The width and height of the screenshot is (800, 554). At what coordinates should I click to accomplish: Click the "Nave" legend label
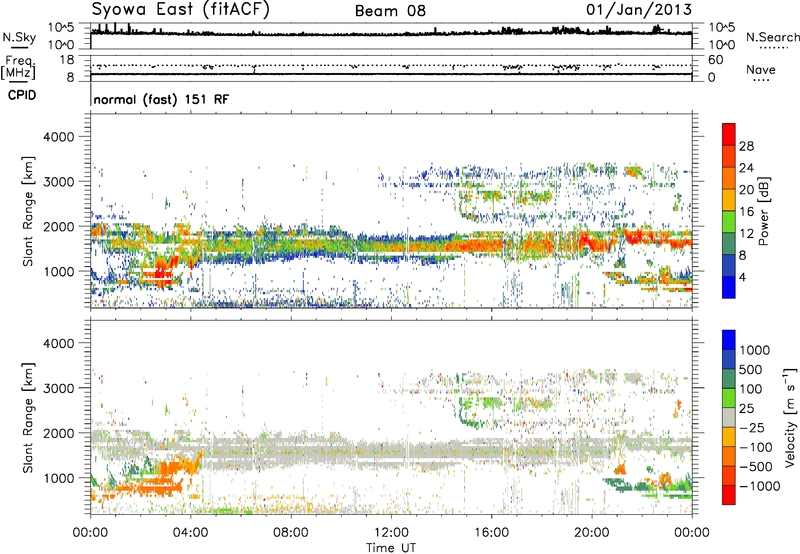pos(761,70)
